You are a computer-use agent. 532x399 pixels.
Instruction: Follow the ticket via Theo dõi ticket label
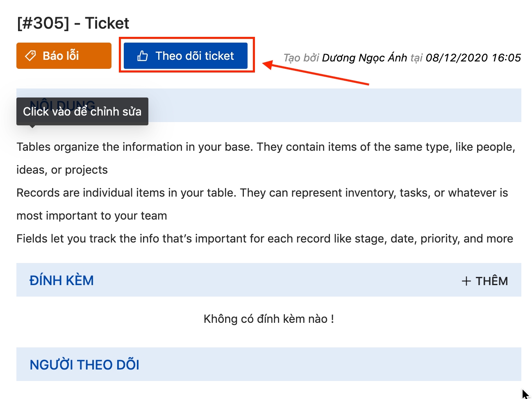click(194, 56)
